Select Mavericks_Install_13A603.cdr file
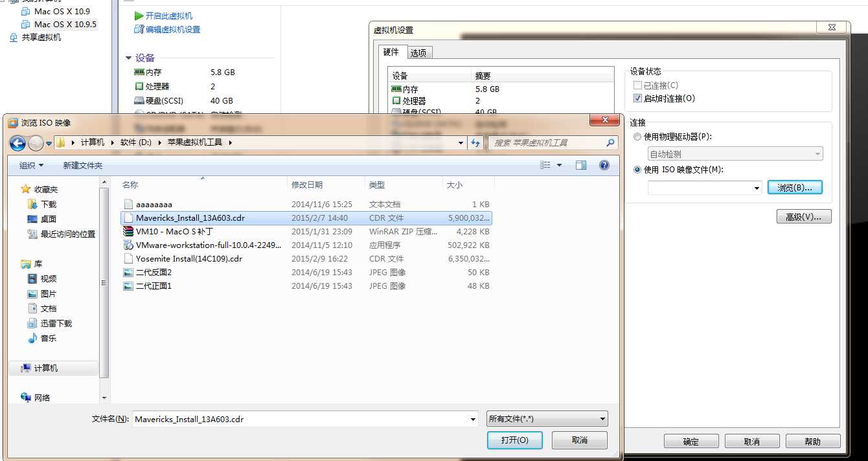 click(306, 218)
